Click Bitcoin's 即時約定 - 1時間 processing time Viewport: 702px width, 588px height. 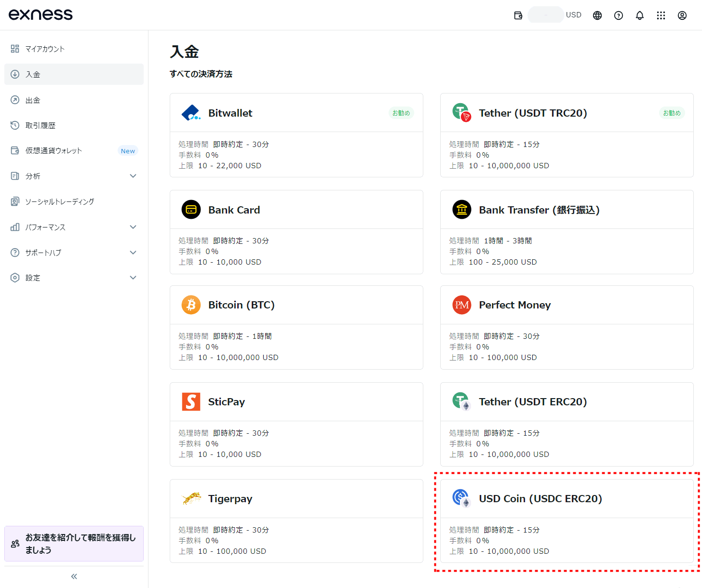(243, 336)
